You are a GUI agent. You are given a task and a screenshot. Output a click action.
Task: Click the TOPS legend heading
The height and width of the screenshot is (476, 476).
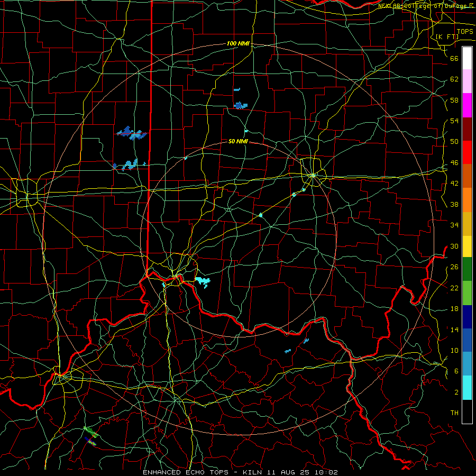click(x=465, y=31)
